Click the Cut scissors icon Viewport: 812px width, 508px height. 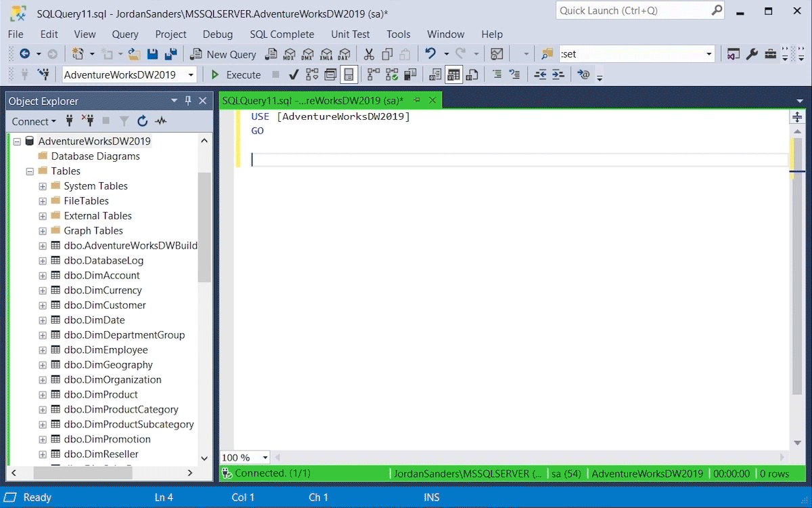[x=369, y=54]
